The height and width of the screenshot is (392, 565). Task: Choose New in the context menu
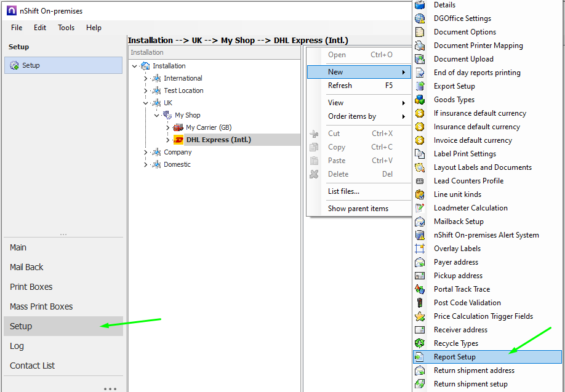[x=359, y=72]
